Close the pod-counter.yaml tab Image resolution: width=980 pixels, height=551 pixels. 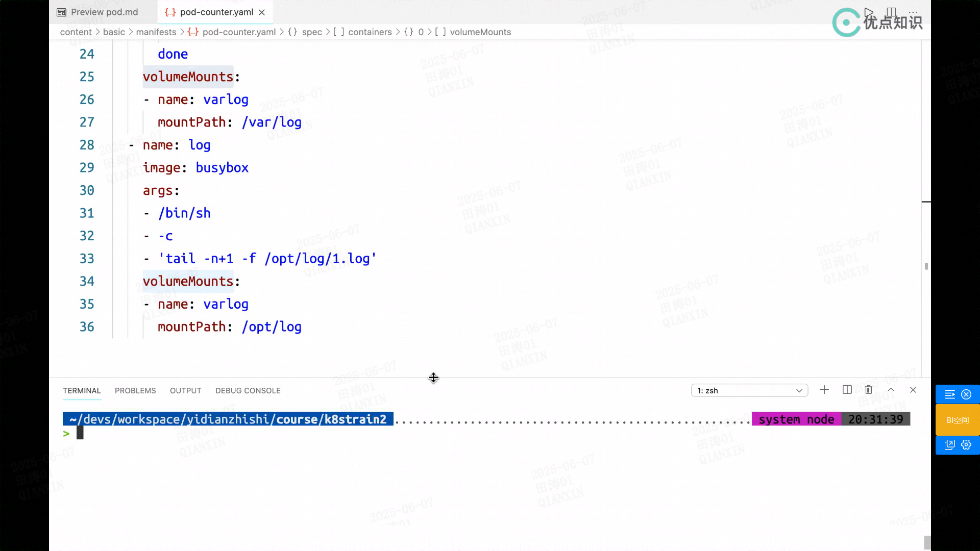point(262,12)
